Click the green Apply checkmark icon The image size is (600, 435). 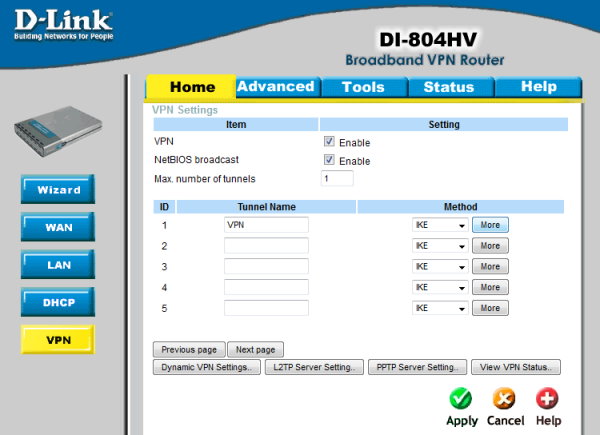[461, 399]
